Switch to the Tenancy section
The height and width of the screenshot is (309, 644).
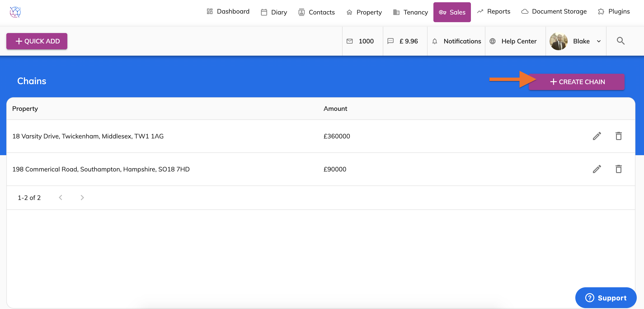(411, 12)
